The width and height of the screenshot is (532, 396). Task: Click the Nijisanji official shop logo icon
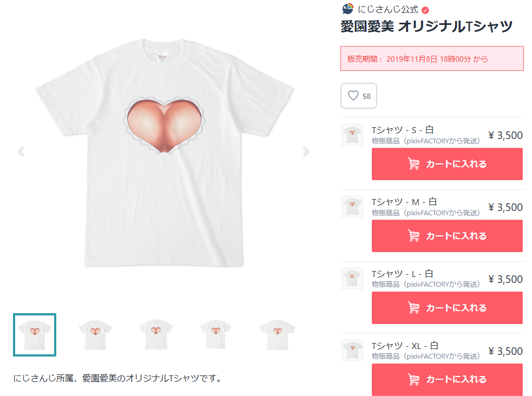348,9
